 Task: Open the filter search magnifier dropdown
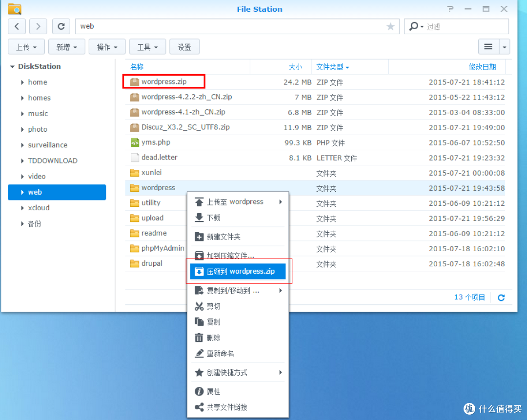tap(416, 26)
